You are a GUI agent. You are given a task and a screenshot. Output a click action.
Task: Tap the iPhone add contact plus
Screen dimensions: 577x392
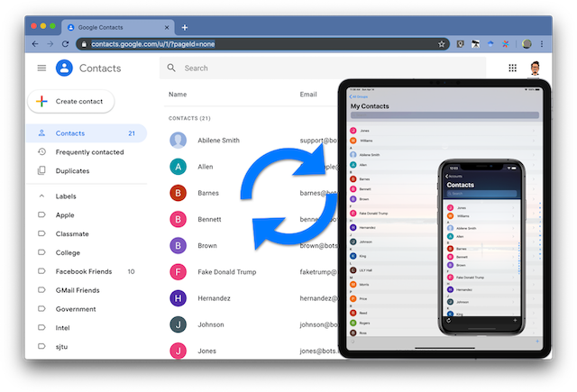click(x=515, y=320)
